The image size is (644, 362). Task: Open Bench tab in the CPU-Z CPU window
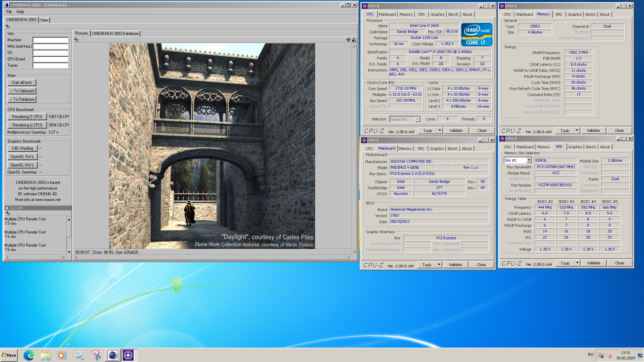(x=453, y=14)
